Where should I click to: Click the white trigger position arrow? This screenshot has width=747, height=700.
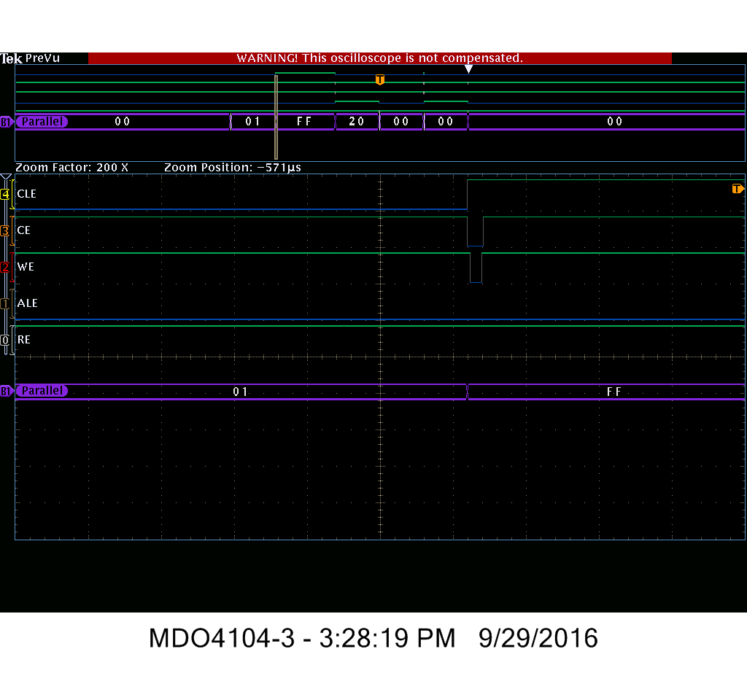468,68
